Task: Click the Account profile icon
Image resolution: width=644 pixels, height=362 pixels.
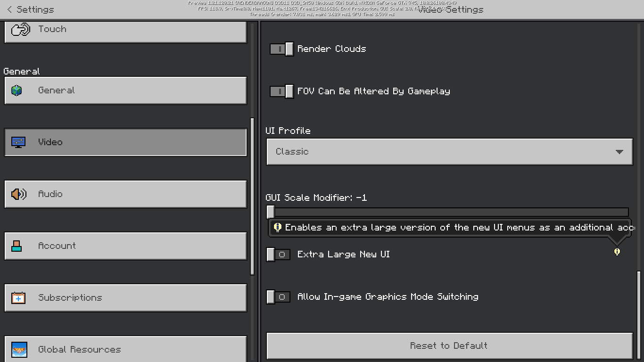Action: click(17, 246)
